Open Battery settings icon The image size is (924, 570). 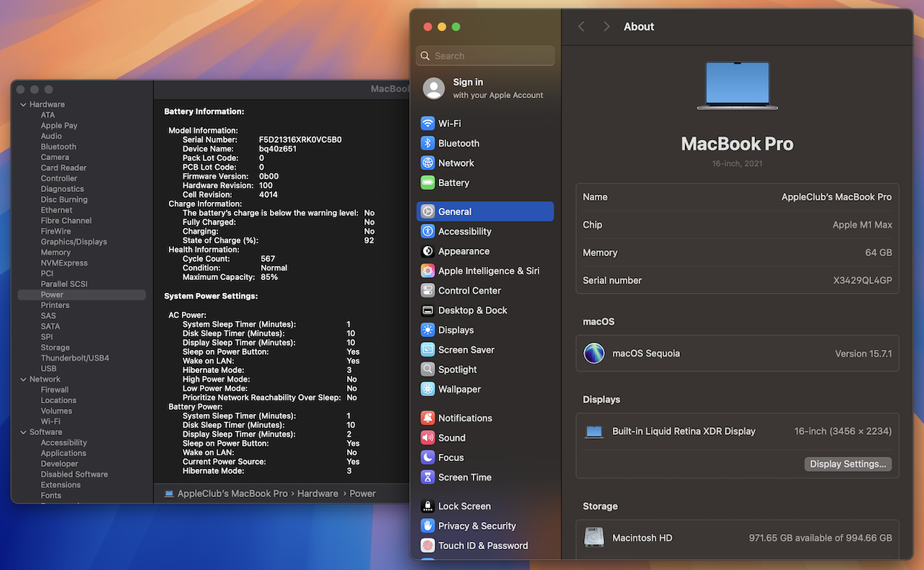428,183
